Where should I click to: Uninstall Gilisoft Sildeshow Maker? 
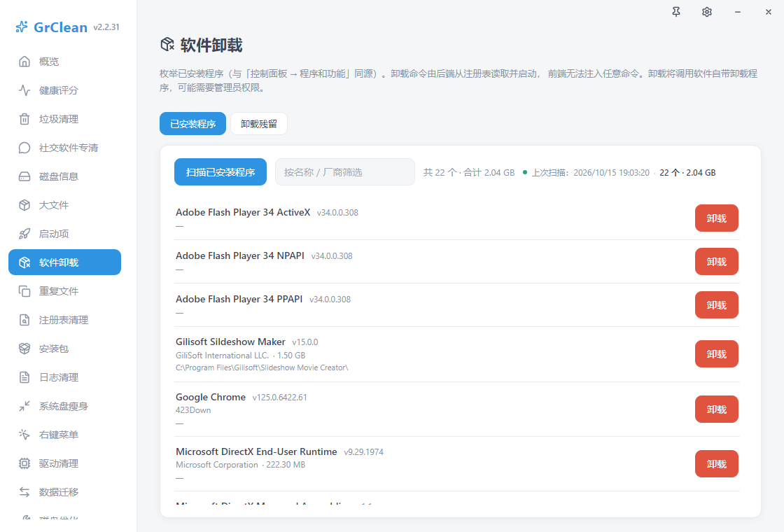717,354
